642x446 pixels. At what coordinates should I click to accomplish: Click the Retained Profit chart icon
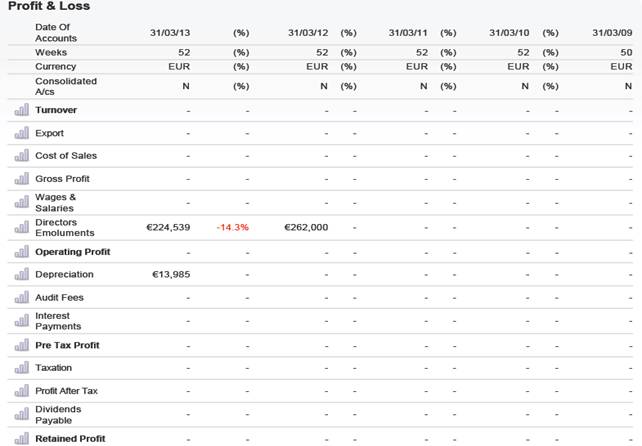(x=21, y=438)
